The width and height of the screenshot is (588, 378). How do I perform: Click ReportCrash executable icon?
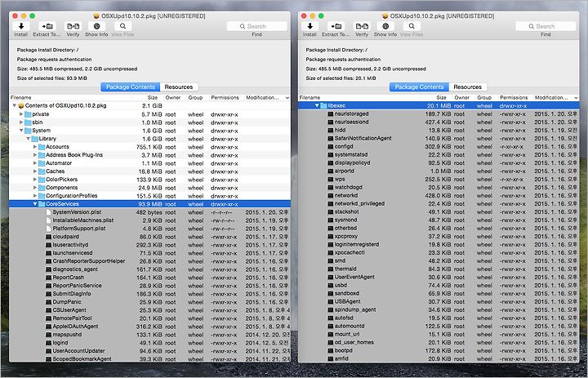pos(48,278)
